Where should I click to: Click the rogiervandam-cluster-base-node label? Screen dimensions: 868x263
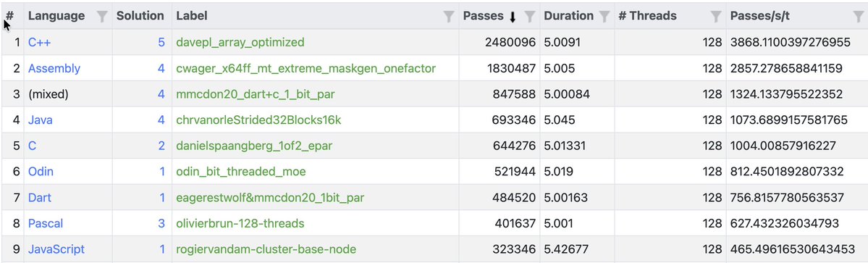[x=266, y=249]
